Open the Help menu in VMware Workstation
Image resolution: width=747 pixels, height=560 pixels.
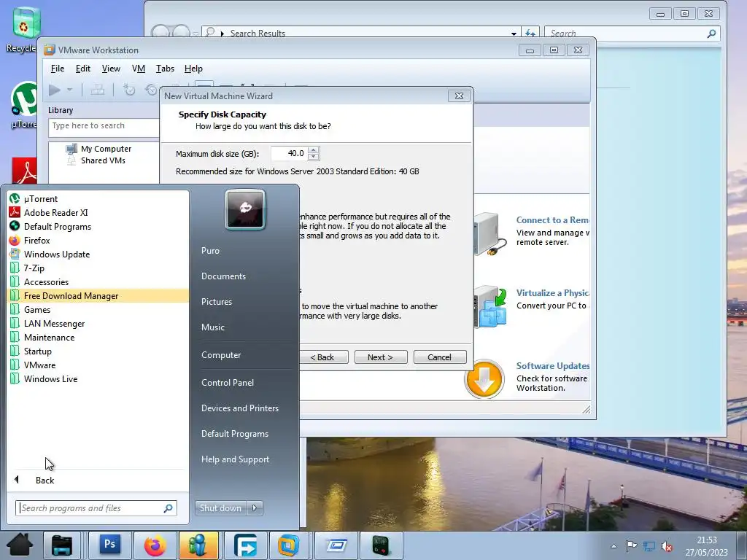point(193,69)
